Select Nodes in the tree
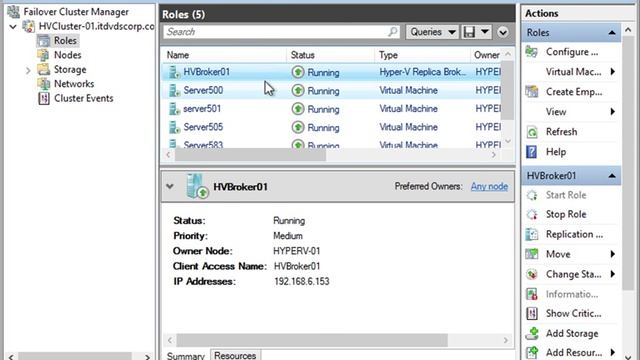 [x=68, y=55]
